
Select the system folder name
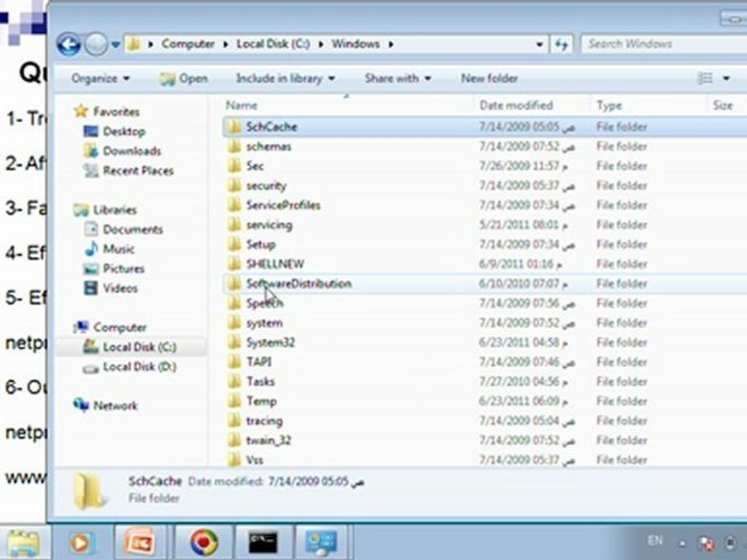click(x=265, y=322)
